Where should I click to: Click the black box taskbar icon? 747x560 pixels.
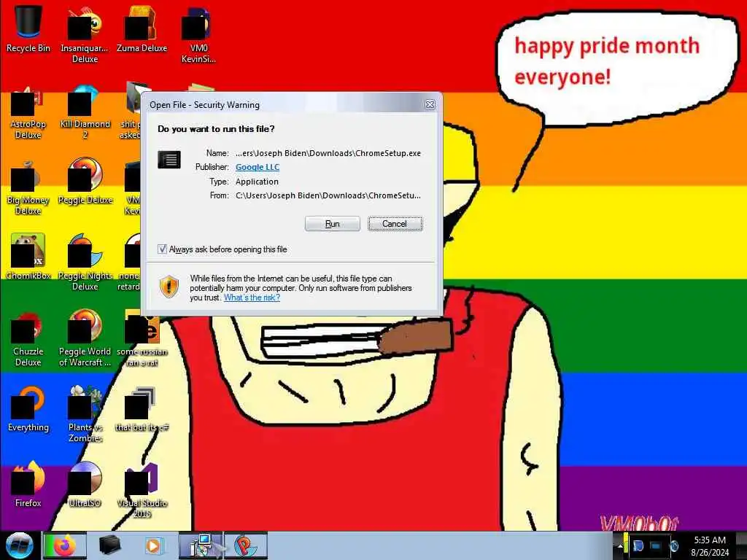click(x=109, y=545)
